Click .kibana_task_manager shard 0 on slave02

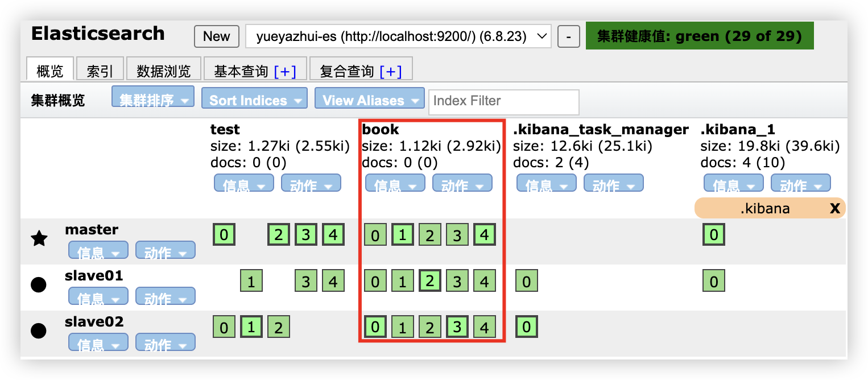[x=527, y=327]
